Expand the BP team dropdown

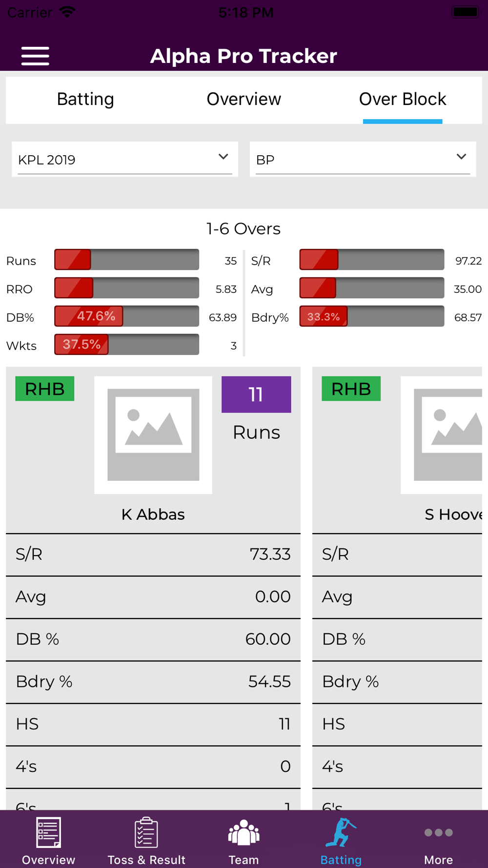363,159
